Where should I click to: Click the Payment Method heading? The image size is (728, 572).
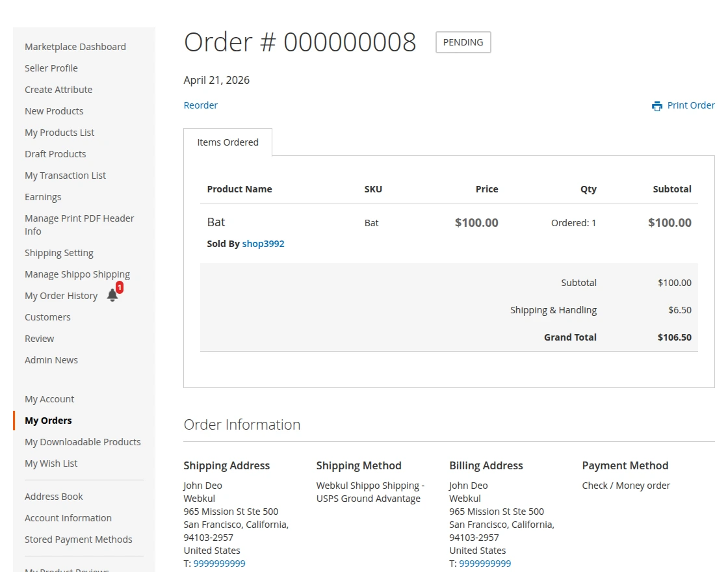(625, 465)
